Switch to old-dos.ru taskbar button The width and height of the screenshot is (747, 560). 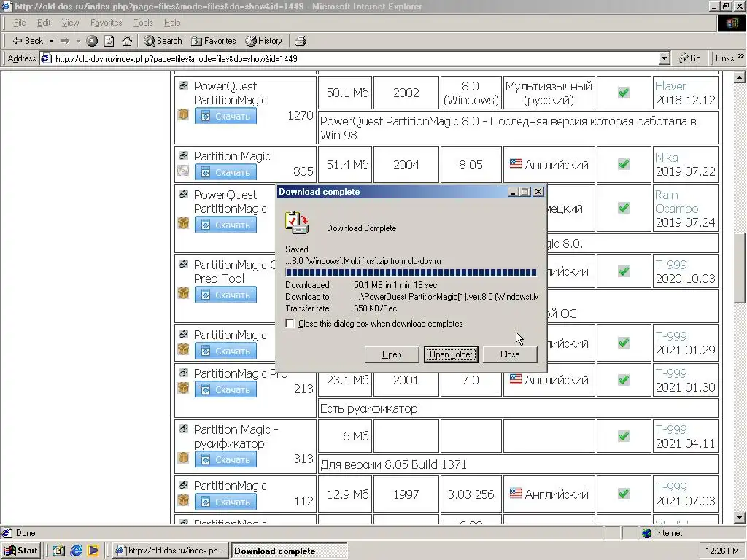coord(171,551)
